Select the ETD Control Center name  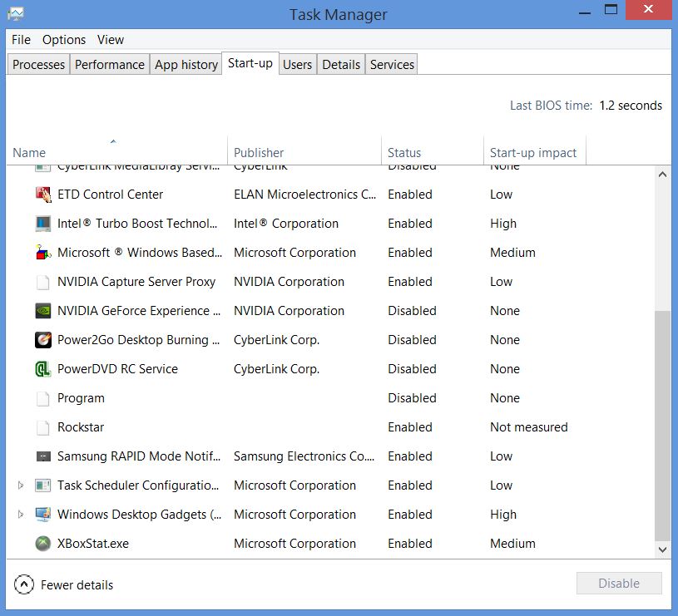tap(111, 195)
